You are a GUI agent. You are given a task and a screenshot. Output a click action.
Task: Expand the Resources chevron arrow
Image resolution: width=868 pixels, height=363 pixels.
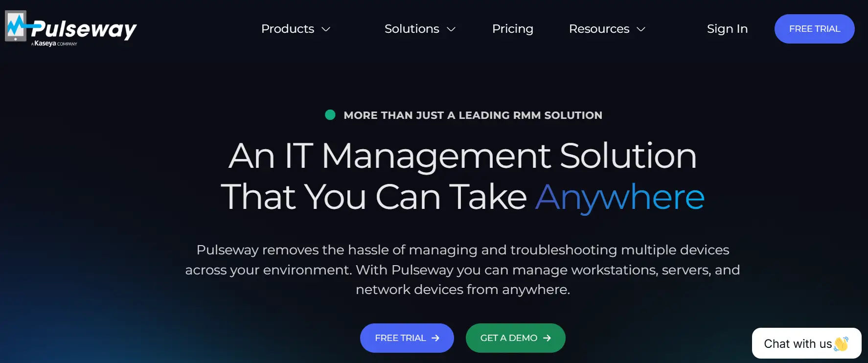[641, 29]
